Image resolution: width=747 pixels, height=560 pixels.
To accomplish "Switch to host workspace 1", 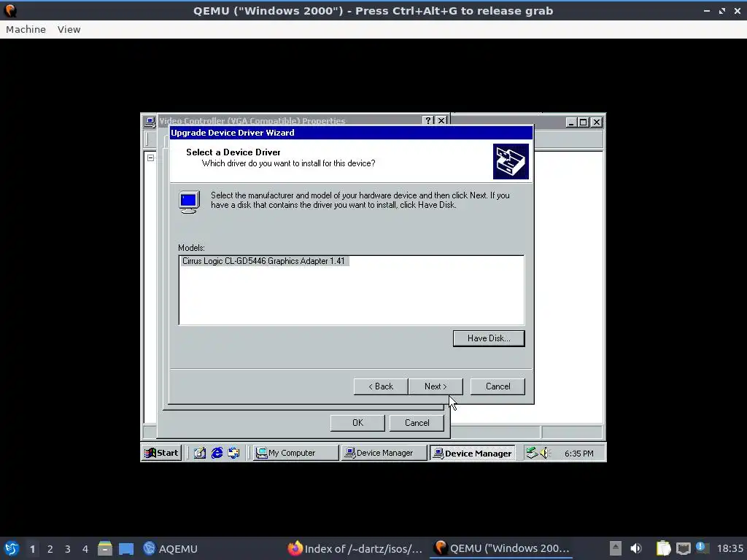I will coord(32,549).
